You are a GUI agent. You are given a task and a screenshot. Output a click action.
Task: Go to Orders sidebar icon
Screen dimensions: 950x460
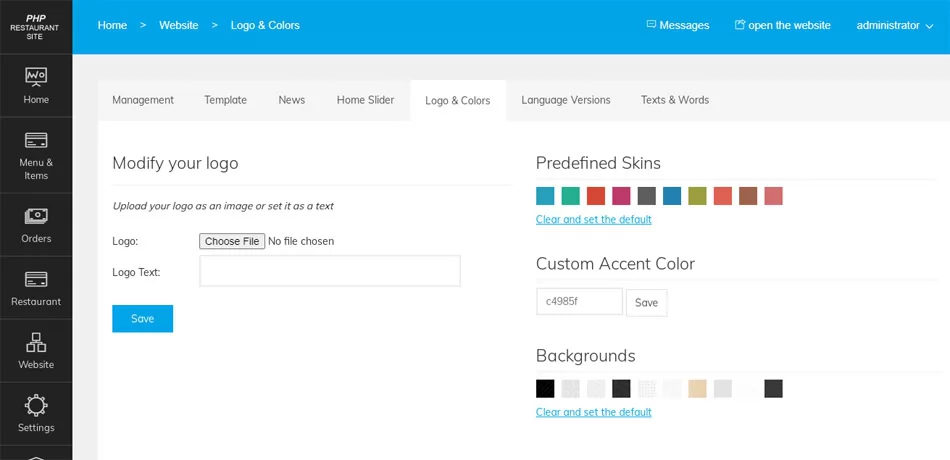click(36, 215)
